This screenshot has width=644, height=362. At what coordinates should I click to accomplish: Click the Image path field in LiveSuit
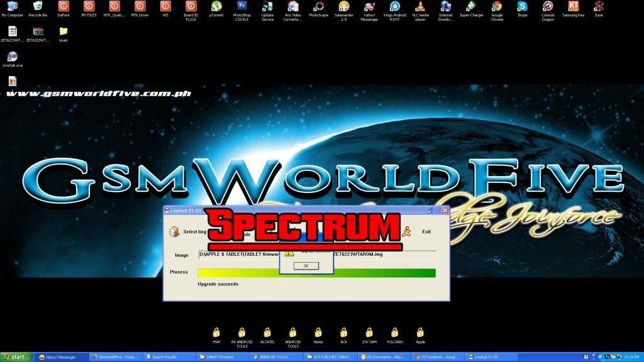[x=317, y=255]
